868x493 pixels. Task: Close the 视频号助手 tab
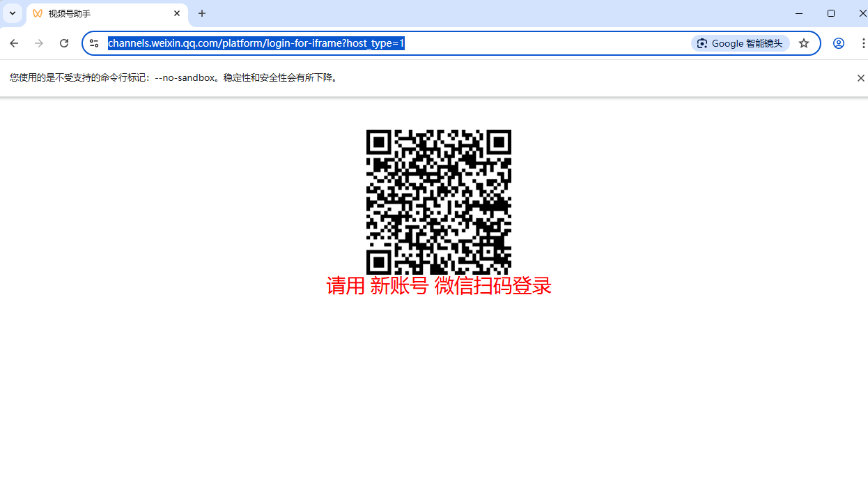click(x=177, y=13)
